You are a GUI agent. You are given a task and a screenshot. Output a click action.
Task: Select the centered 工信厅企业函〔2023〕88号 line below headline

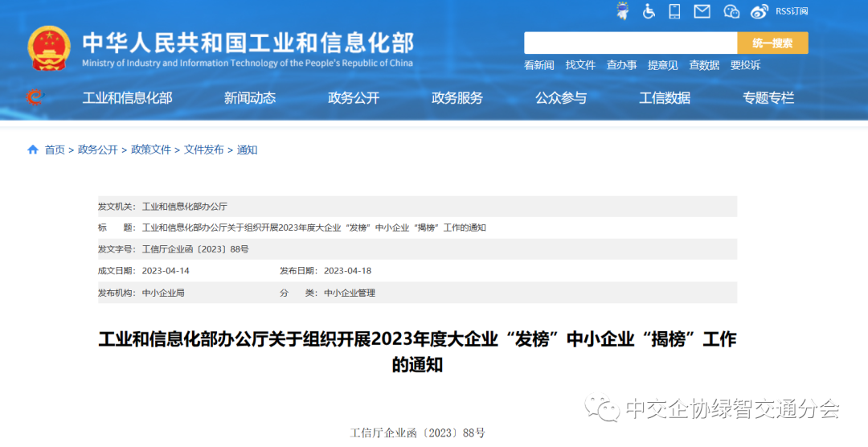[x=417, y=433]
